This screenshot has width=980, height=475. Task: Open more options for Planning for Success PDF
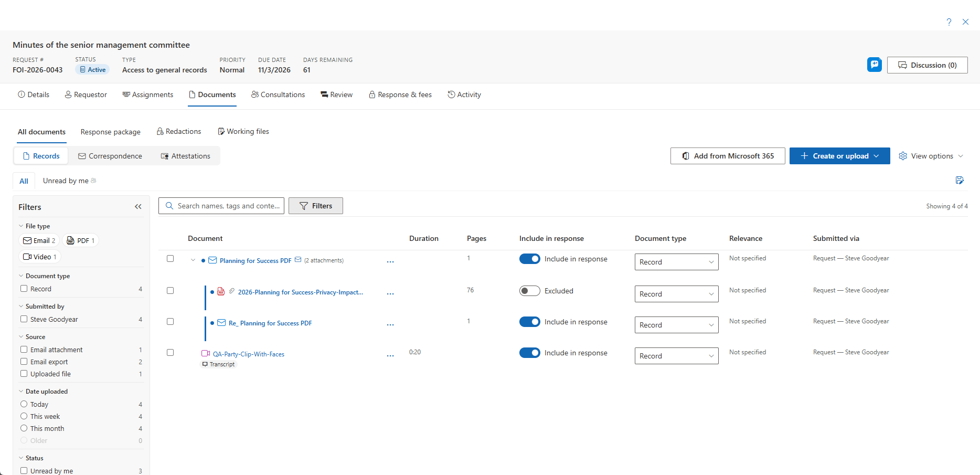(x=390, y=261)
